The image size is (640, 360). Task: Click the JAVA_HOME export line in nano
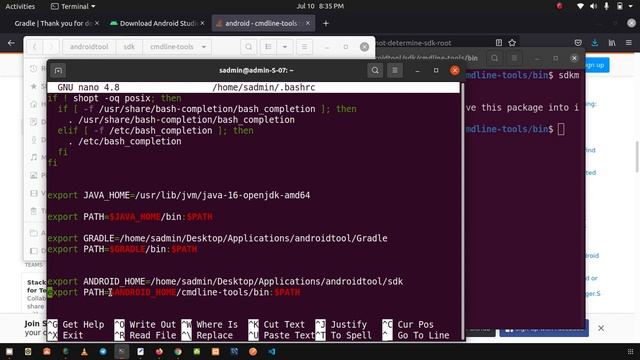pyautogui.click(x=179, y=195)
